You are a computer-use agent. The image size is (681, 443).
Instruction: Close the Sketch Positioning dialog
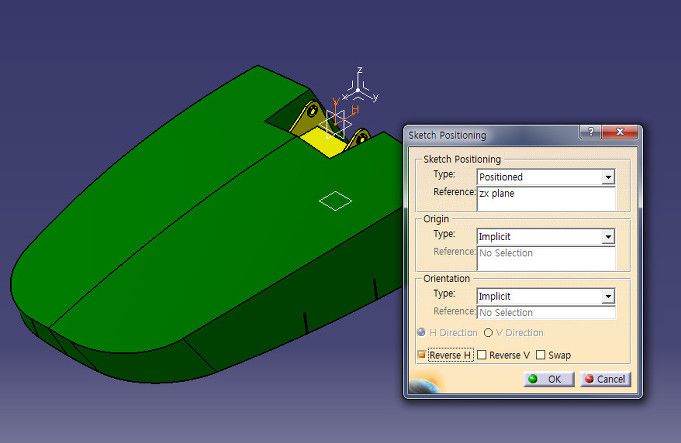(620, 132)
